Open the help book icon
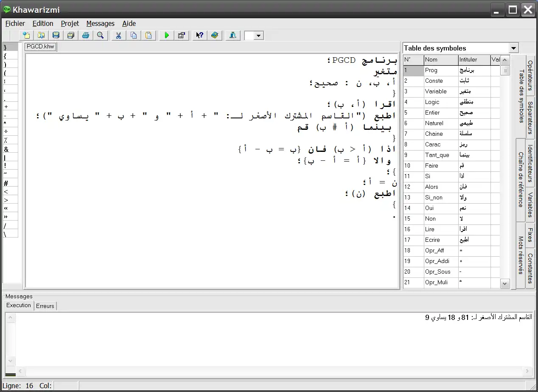538x392 pixels. click(215, 35)
